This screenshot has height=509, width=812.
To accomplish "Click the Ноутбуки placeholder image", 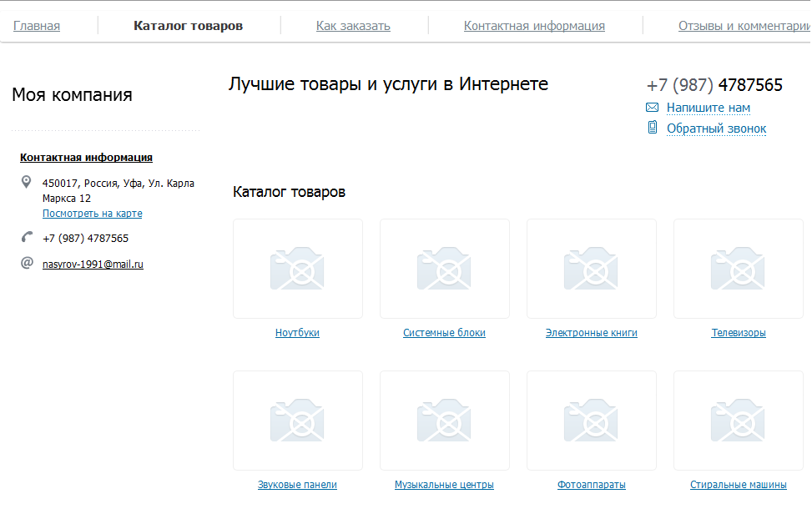I will pos(298,268).
